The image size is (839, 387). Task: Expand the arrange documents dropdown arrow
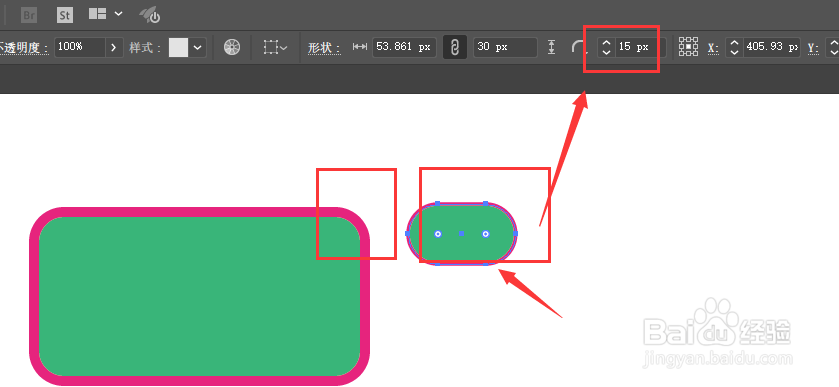[x=119, y=13]
